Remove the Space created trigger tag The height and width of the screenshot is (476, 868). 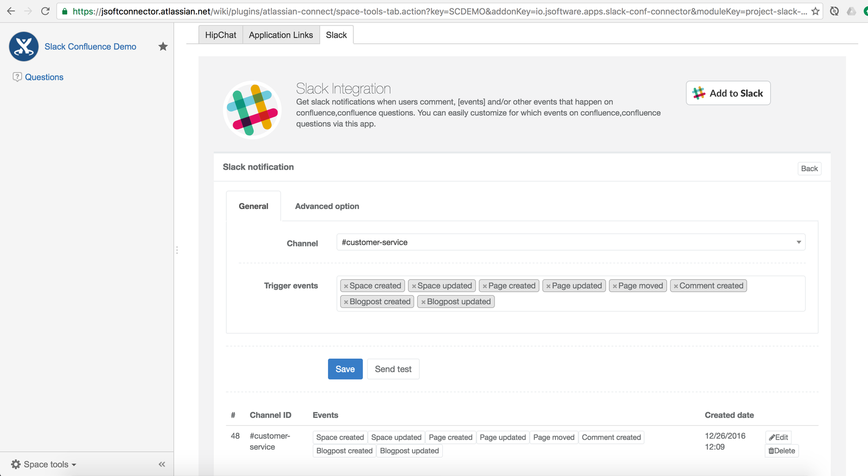346,286
